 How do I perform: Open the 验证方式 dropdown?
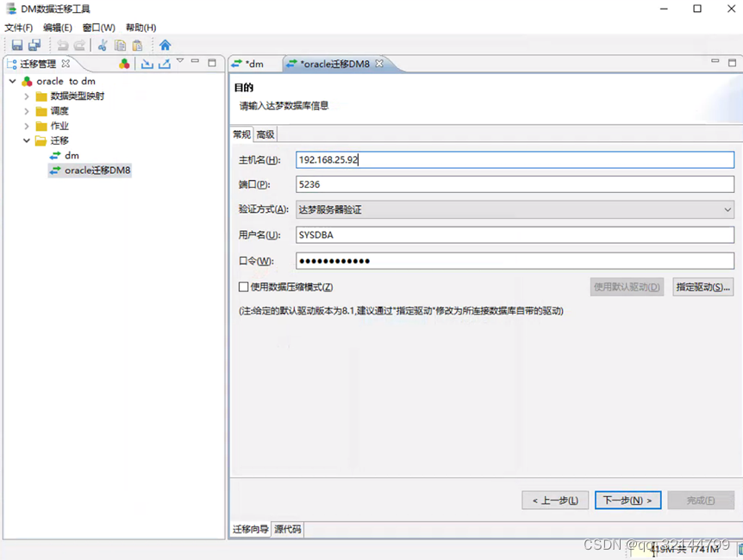click(515, 209)
